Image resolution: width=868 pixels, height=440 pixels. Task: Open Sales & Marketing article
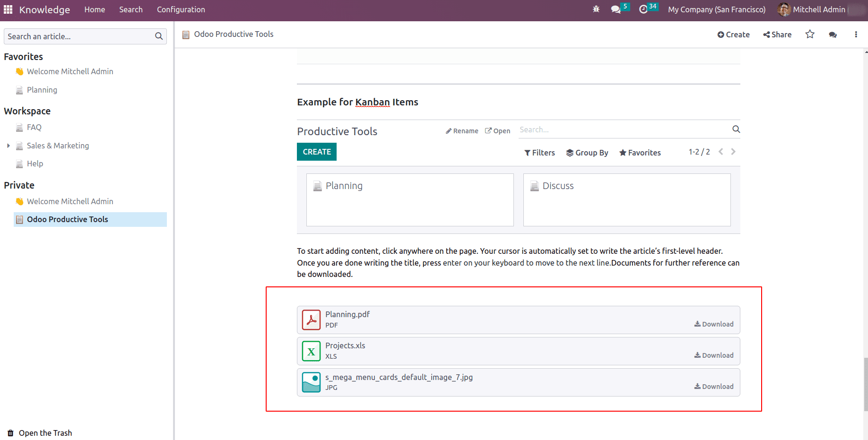[x=58, y=146]
